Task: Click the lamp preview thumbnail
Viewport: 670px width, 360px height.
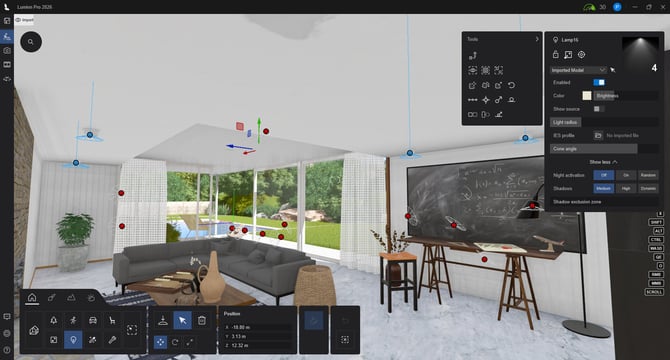Action: pos(641,55)
